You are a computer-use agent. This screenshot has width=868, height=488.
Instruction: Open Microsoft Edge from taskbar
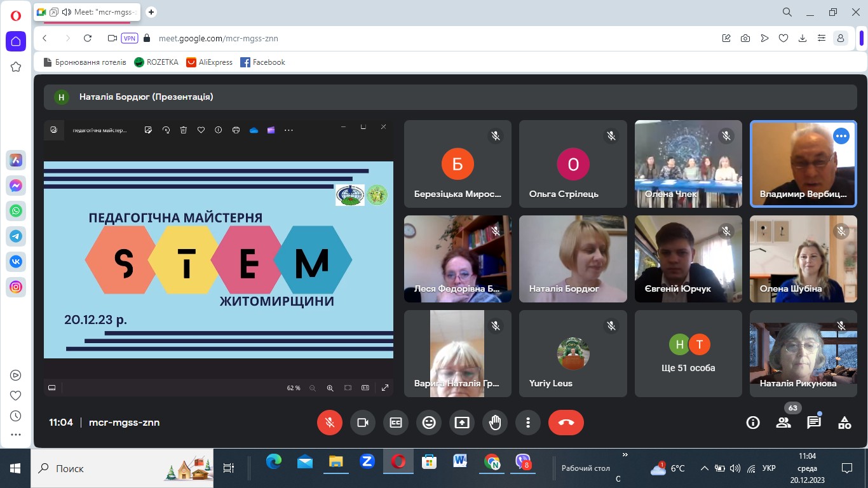click(x=274, y=462)
